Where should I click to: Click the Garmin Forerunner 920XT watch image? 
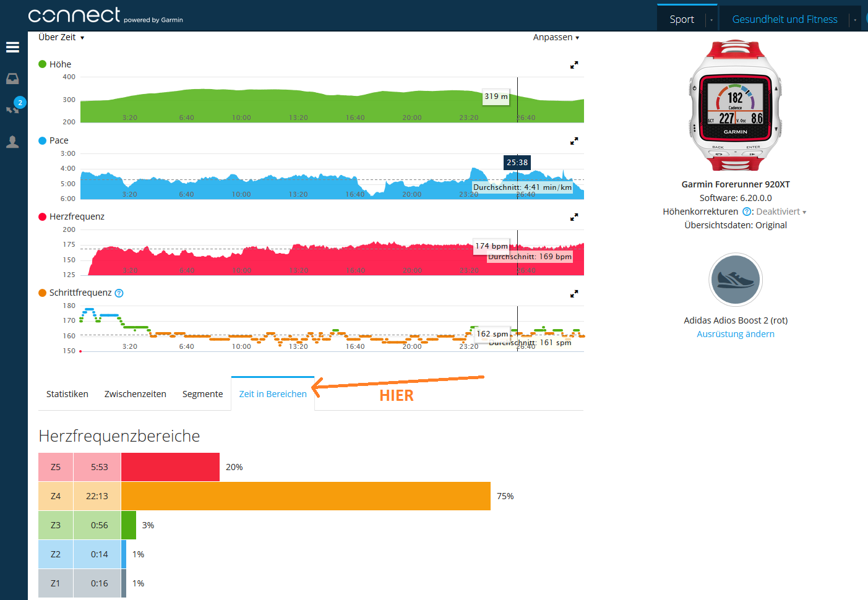736,105
